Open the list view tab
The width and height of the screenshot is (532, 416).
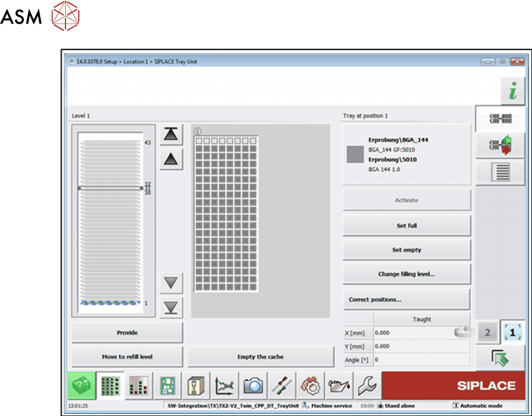pos(500,172)
